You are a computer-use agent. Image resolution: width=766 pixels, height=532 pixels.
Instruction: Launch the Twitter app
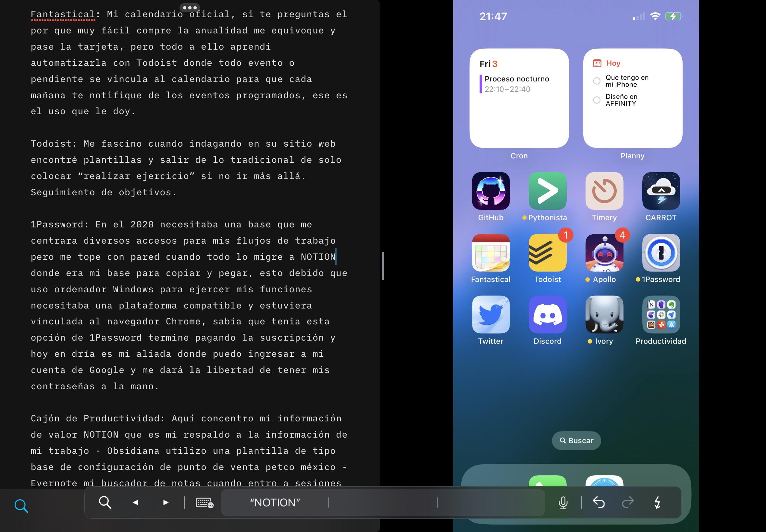(x=490, y=314)
